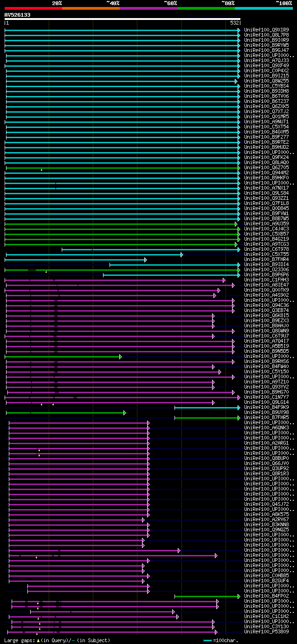Select hit UniRef100_O23306

tap(266, 269)
